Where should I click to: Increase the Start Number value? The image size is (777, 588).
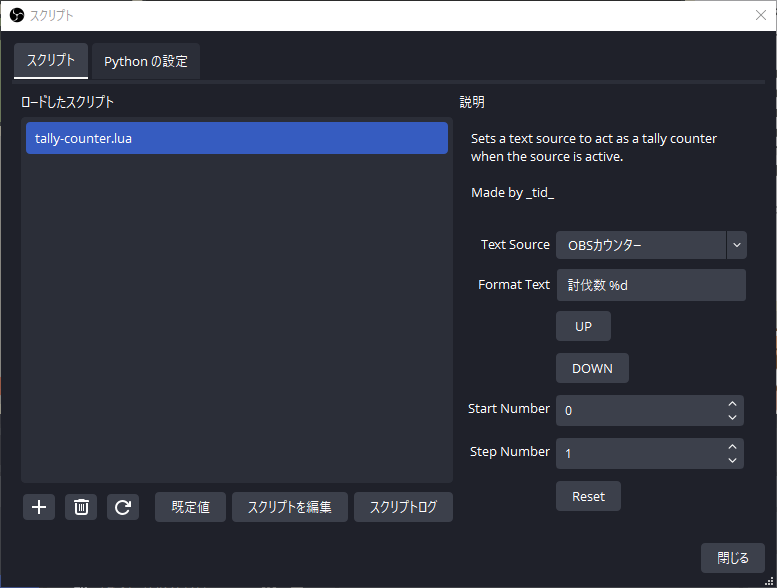click(732, 404)
